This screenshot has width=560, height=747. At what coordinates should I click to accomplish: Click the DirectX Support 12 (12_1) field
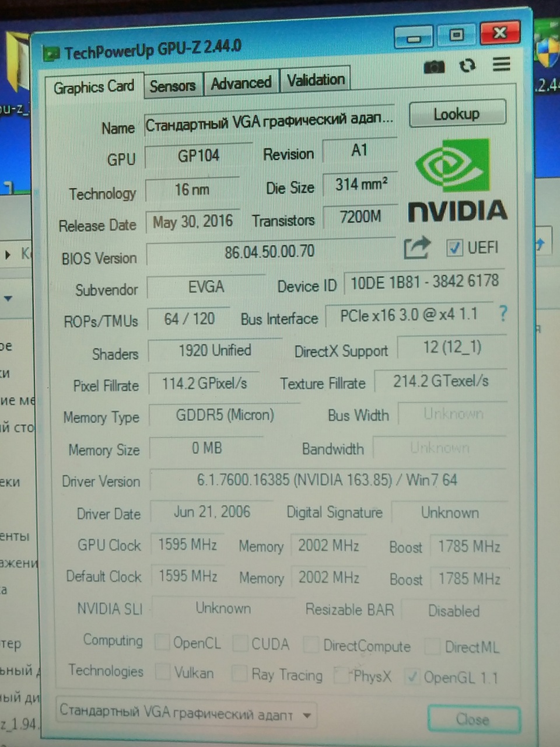(x=452, y=348)
